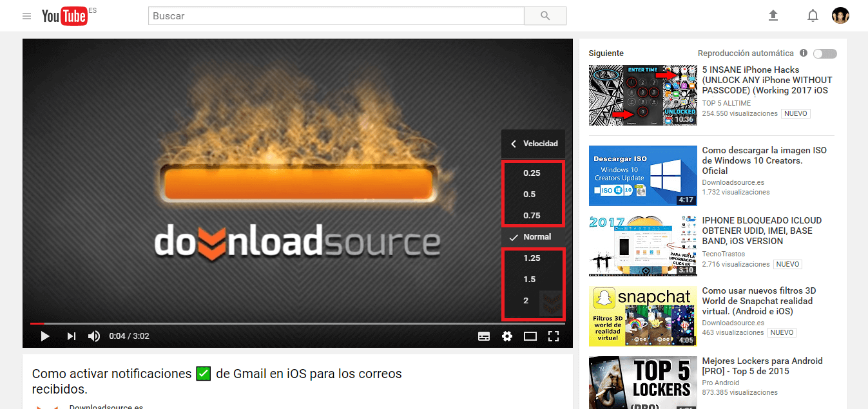
Task: Open player settings gear
Action: click(x=507, y=336)
